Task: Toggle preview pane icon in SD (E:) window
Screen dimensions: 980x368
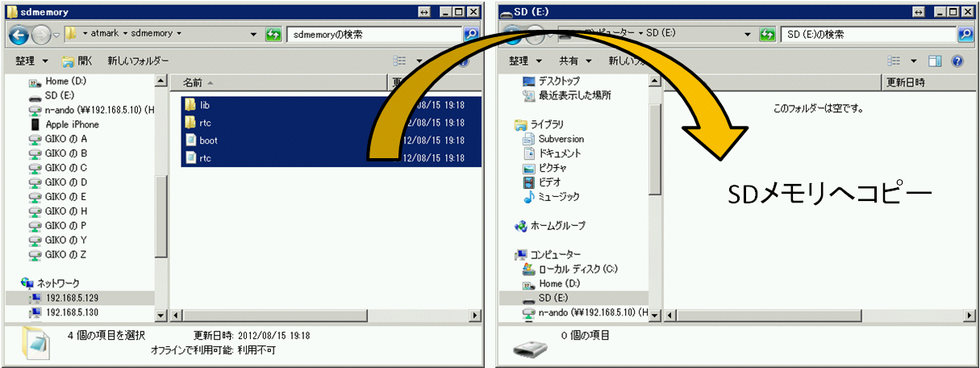Action: [x=935, y=61]
